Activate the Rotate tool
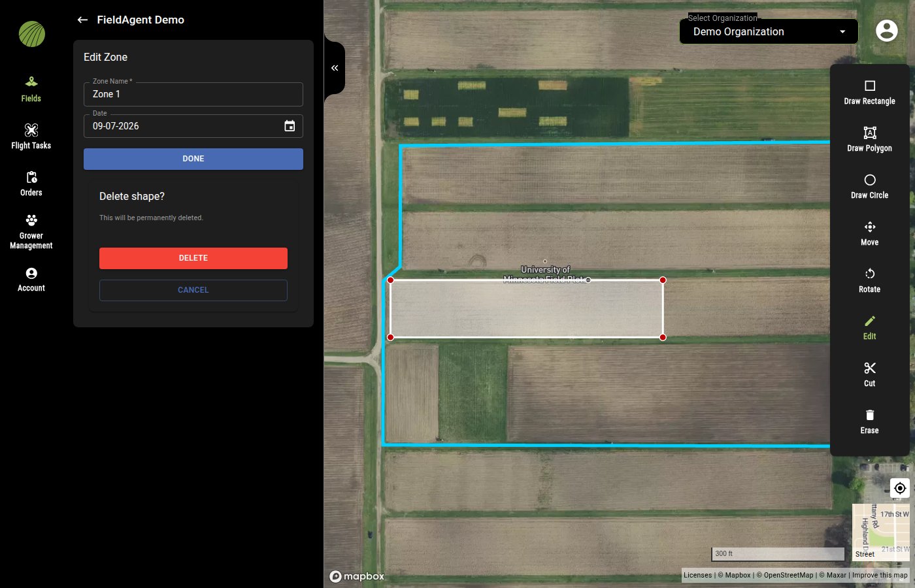This screenshot has width=915, height=588. click(869, 281)
